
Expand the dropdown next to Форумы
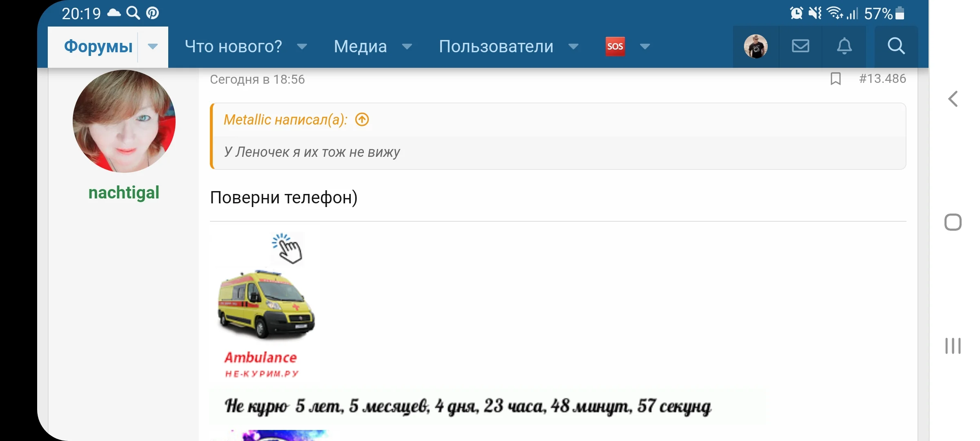[153, 46]
